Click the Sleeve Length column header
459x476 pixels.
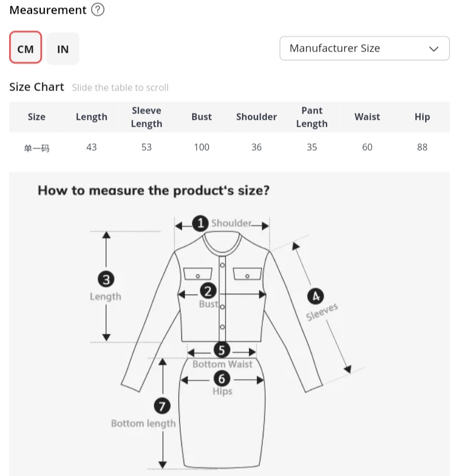pos(146,117)
